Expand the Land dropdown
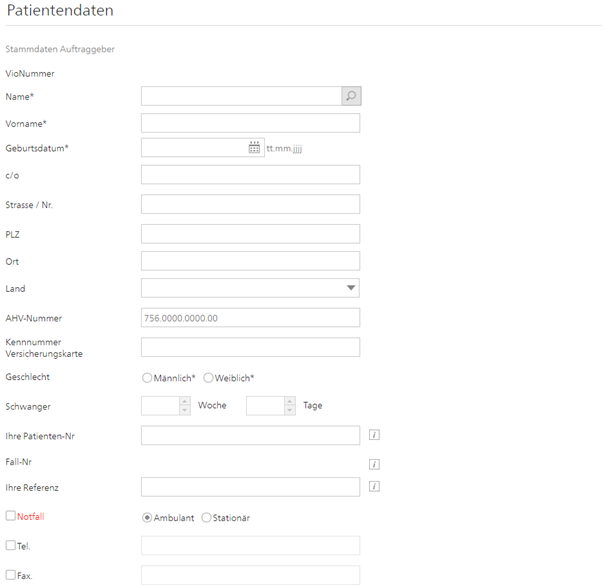This screenshot has height=588, width=605. point(351,288)
